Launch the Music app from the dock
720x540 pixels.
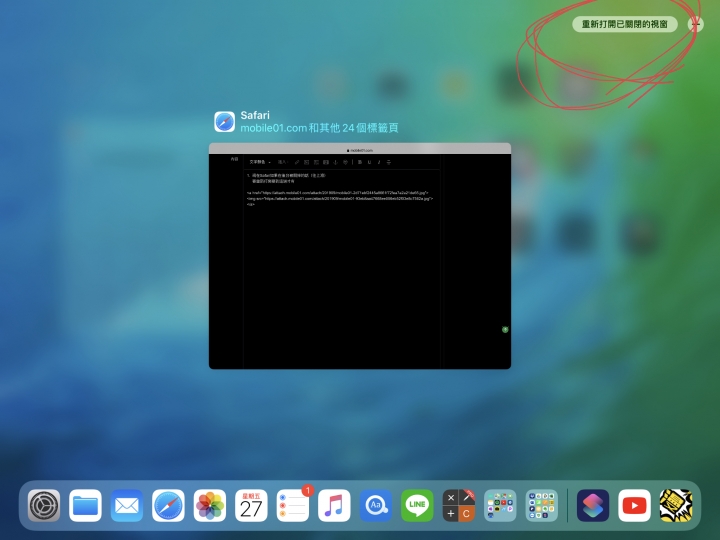334,506
